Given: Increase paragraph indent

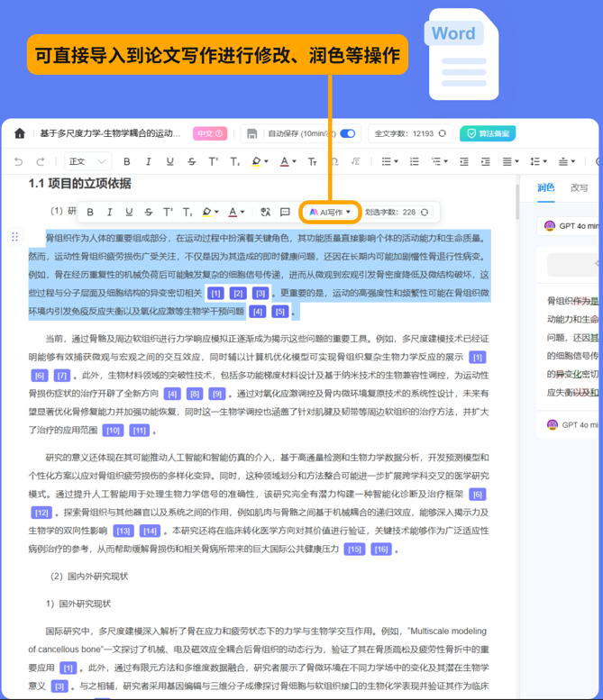Looking at the screenshot, I should coord(486,161).
